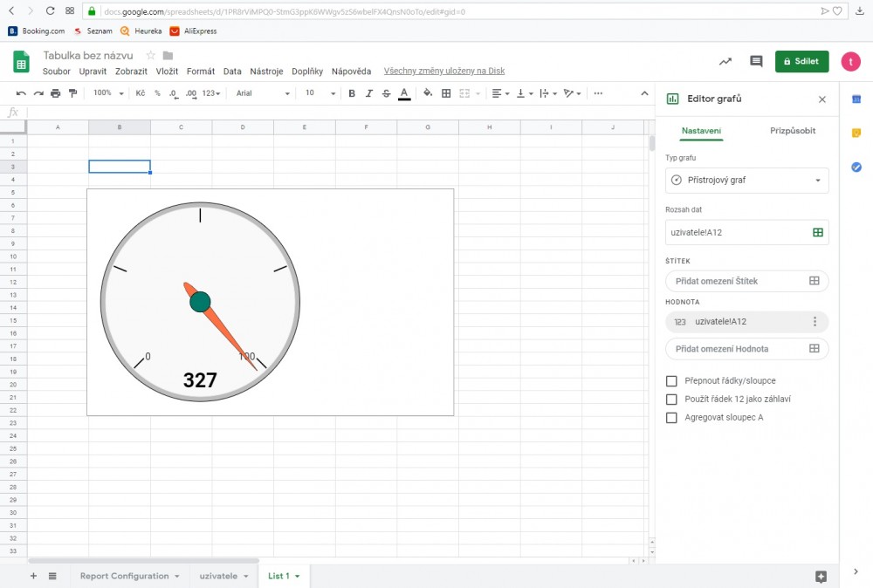Click the undo arrow in the toolbar
Viewport: 873px width, 588px height.
tap(21, 93)
